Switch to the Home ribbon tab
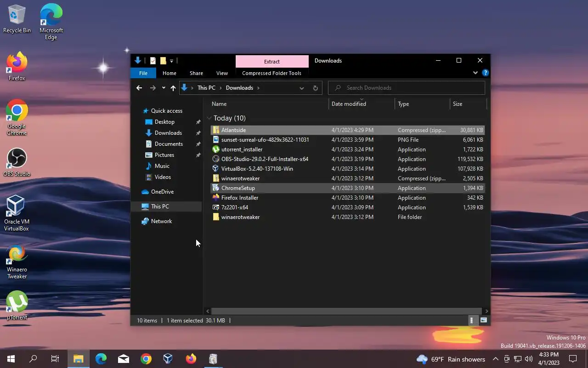This screenshot has height=368, width=588. 169,73
